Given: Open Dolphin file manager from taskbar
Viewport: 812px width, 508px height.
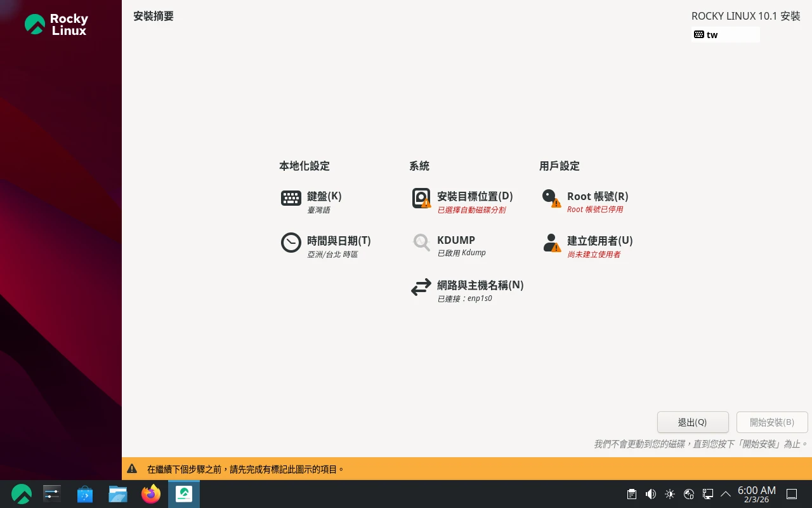Looking at the screenshot, I should 118,494.
